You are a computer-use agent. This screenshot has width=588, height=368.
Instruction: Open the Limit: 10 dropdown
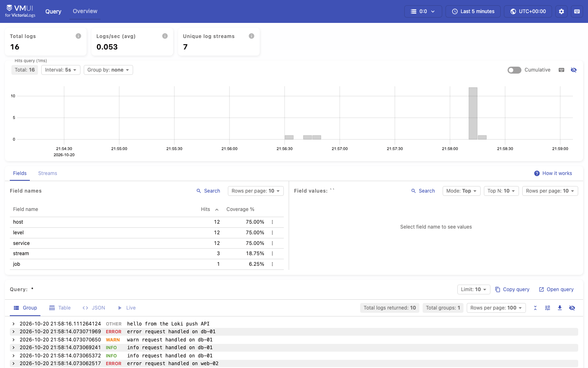(x=474, y=289)
